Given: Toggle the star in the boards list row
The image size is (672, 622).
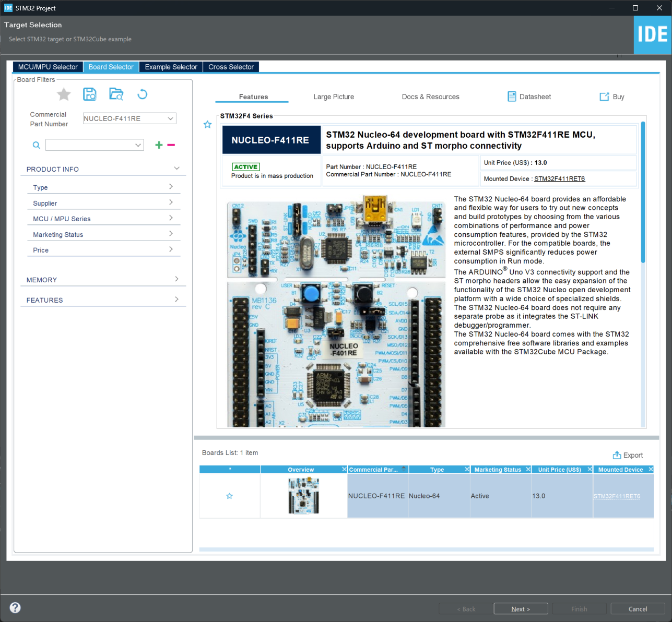Looking at the screenshot, I should [x=229, y=496].
